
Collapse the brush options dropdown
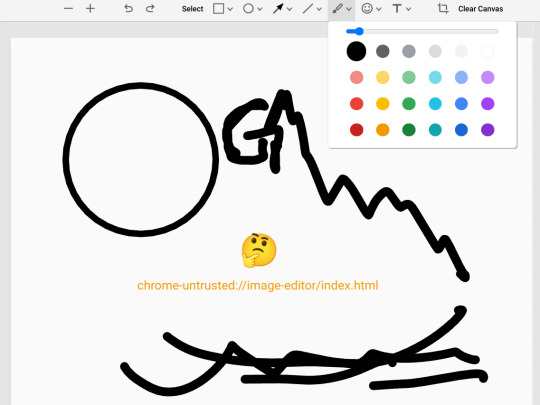(349, 9)
